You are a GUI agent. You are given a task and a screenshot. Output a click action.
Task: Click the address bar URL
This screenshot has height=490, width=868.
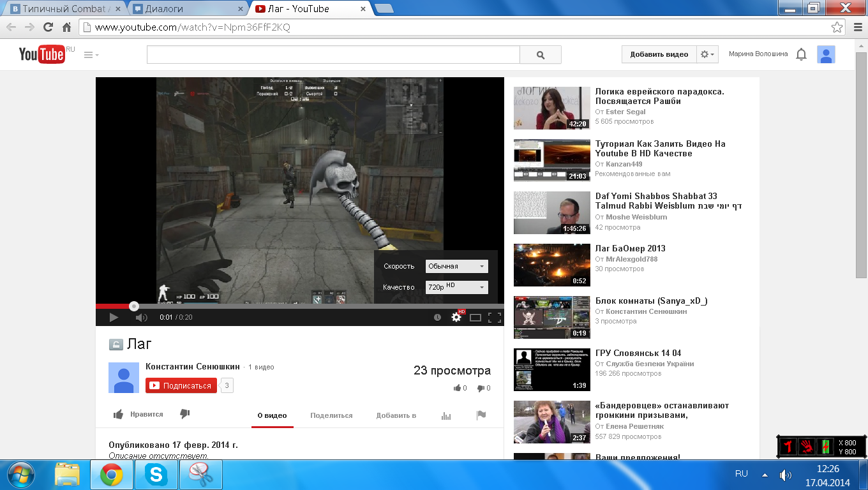pyautogui.click(x=192, y=27)
